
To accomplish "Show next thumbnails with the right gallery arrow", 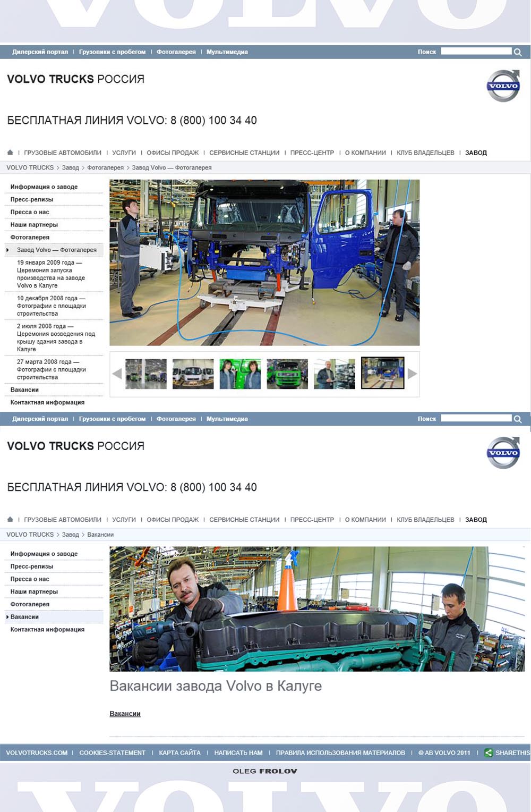I will click(x=412, y=374).
